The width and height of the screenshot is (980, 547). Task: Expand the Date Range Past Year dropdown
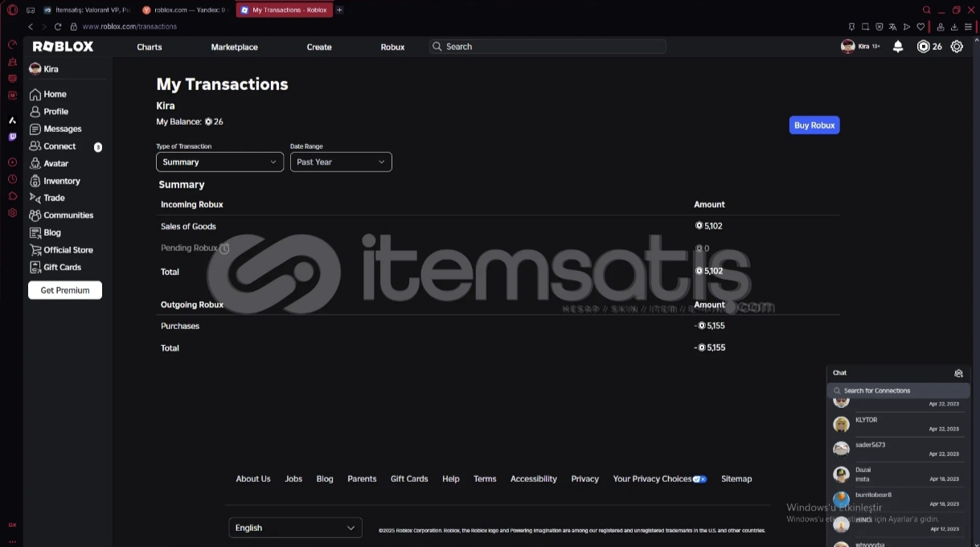341,162
